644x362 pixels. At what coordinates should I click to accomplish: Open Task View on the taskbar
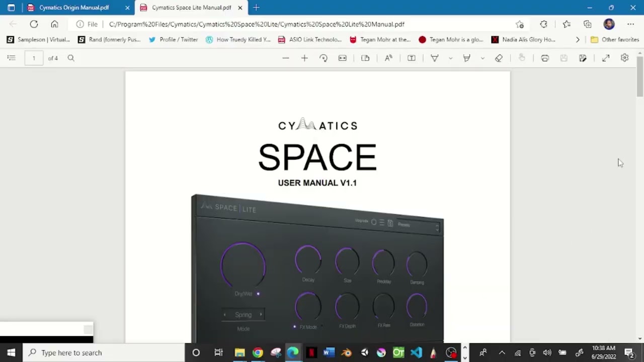tap(218, 352)
